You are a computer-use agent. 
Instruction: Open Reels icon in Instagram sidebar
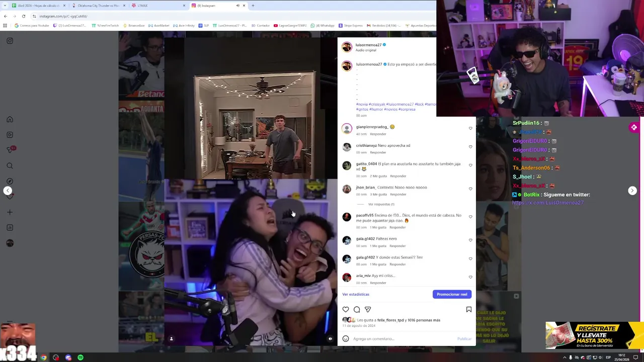(10, 135)
